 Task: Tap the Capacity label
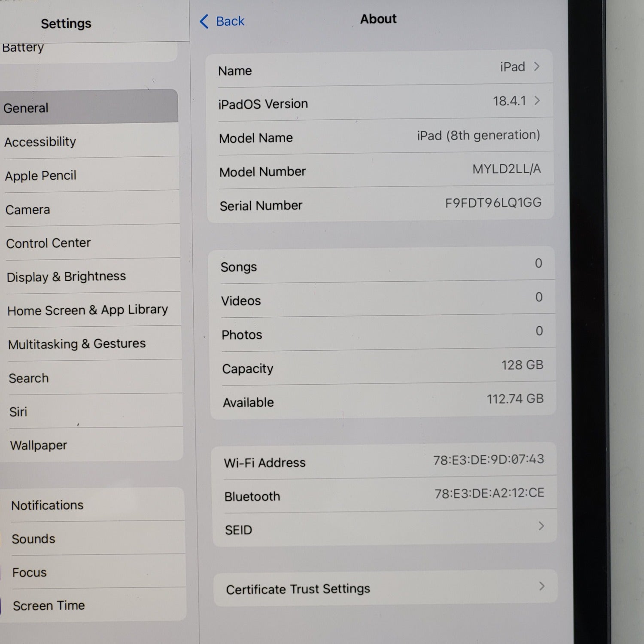[248, 369]
